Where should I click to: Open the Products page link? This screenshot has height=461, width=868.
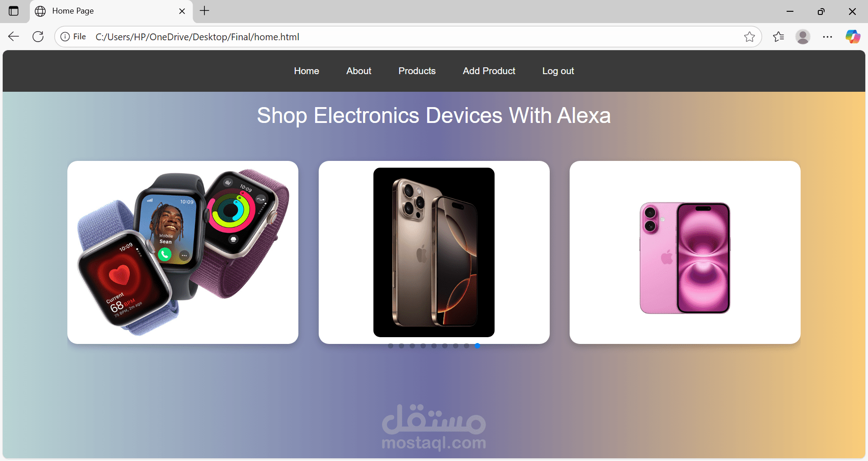417,71
